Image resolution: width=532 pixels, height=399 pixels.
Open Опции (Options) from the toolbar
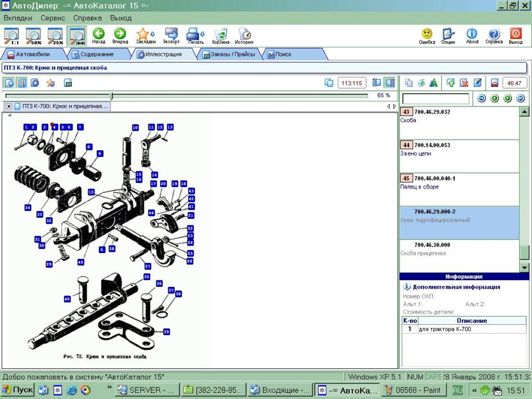pyautogui.click(x=448, y=35)
